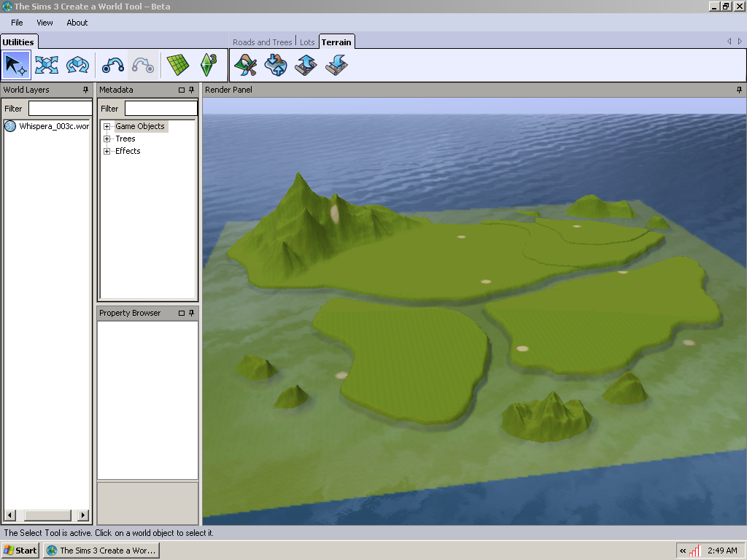Viewport: 747px width, 560px height.
Task: Toggle the green grid overlay icon
Action: pyautogui.click(x=178, y=65)
